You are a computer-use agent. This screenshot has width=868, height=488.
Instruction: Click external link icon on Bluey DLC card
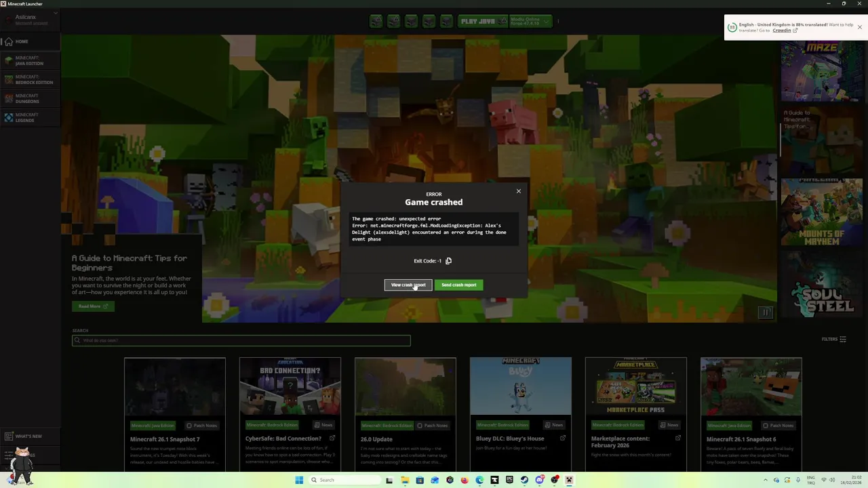point(563,439)
